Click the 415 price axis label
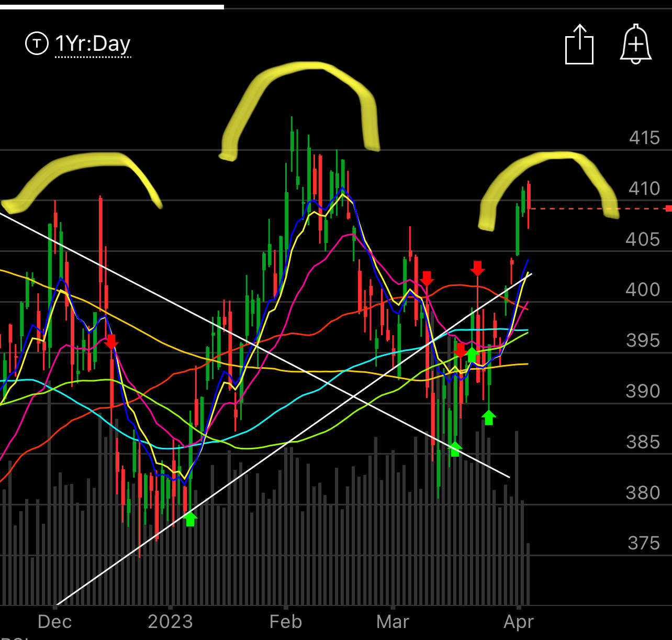Screen dimensions: 672x640 point(644,138)
